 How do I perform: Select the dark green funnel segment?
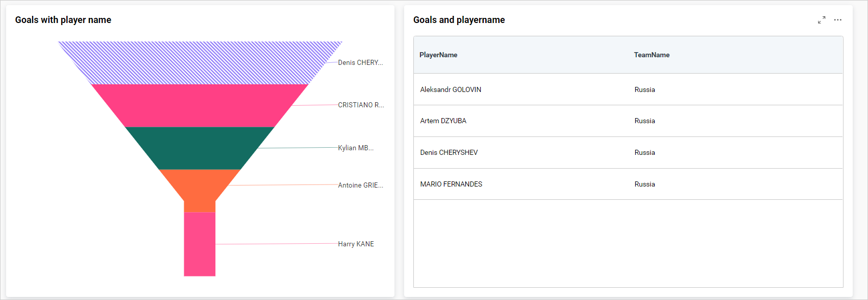200,148
